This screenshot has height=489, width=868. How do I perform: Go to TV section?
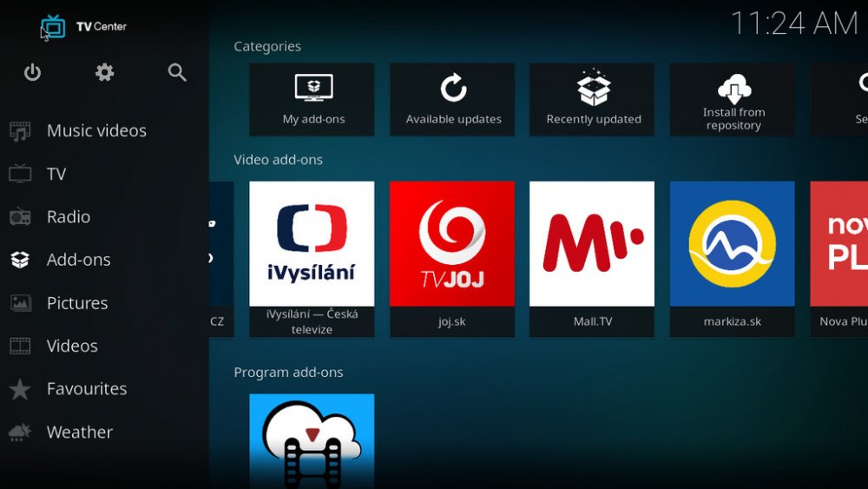pos(56,174)
